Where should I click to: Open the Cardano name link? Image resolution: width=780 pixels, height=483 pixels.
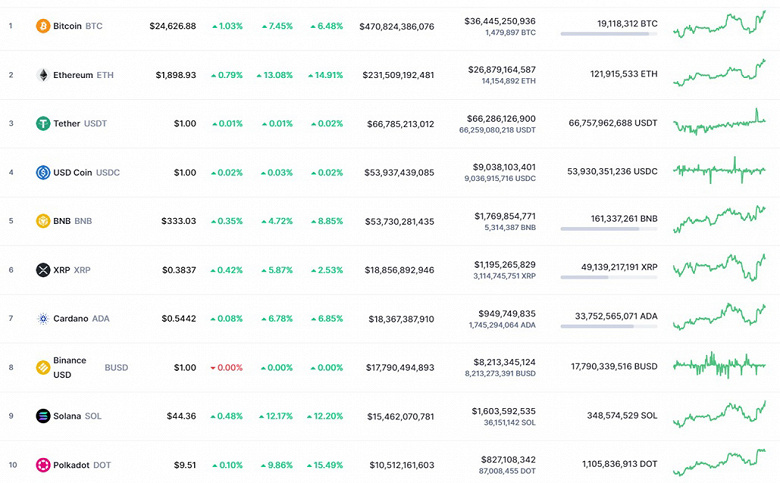(x=70, y=318)
